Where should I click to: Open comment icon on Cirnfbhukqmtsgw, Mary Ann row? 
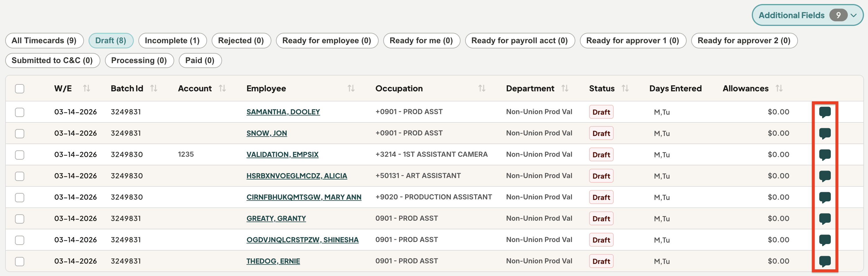tap(825, 197)
